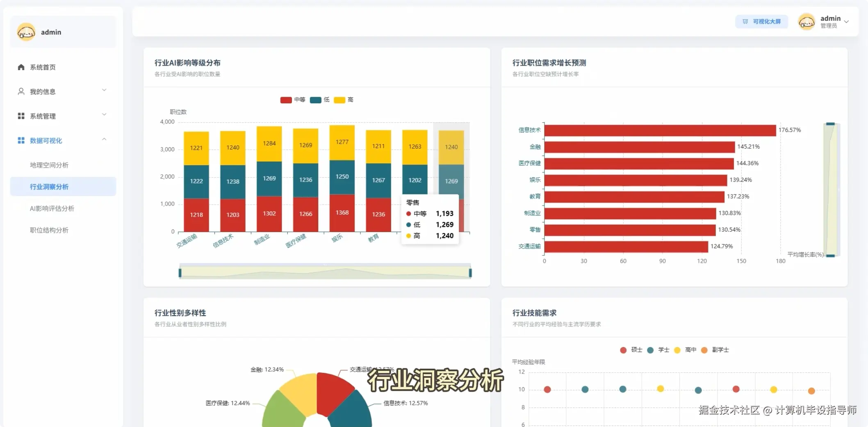Toggle the 学士 legend in skills chart

(x=658, y=350)
